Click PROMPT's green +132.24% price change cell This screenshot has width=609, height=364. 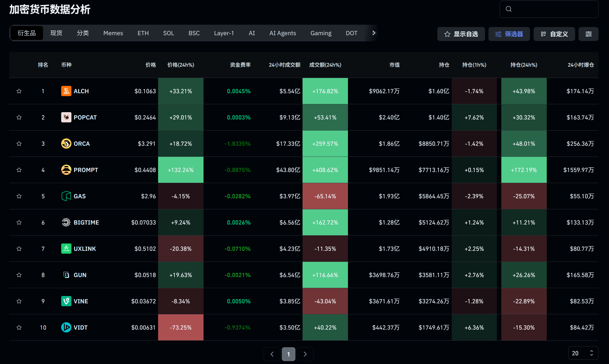[x=181, y=170]
